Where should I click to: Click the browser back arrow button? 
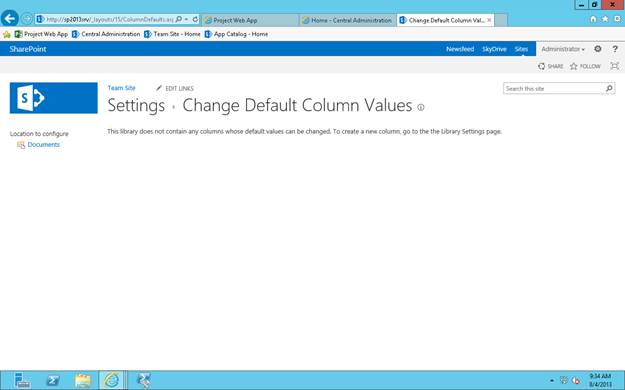click(10, 18)
